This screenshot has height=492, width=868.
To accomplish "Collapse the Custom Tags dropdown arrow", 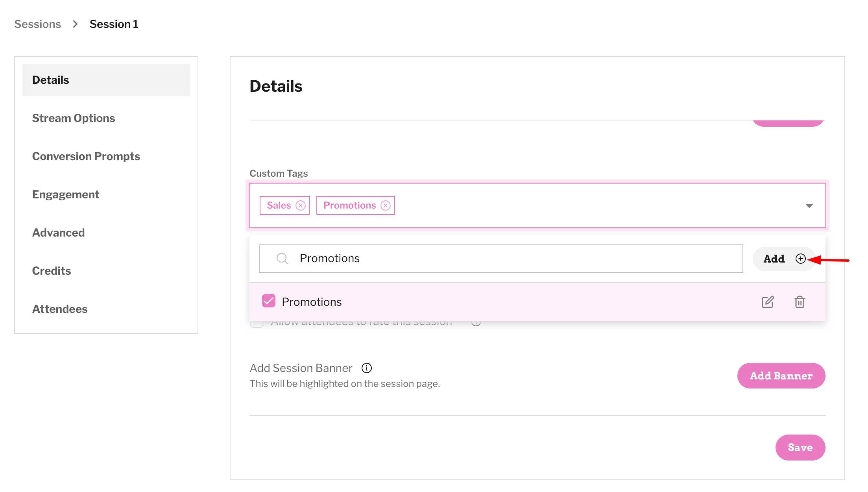I will [809, 205].
